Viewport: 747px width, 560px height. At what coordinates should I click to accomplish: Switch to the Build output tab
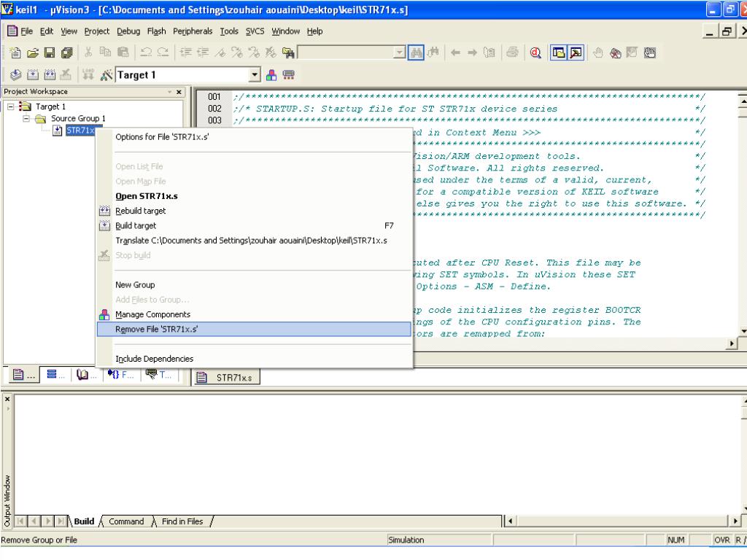click(x=84, y=521)
